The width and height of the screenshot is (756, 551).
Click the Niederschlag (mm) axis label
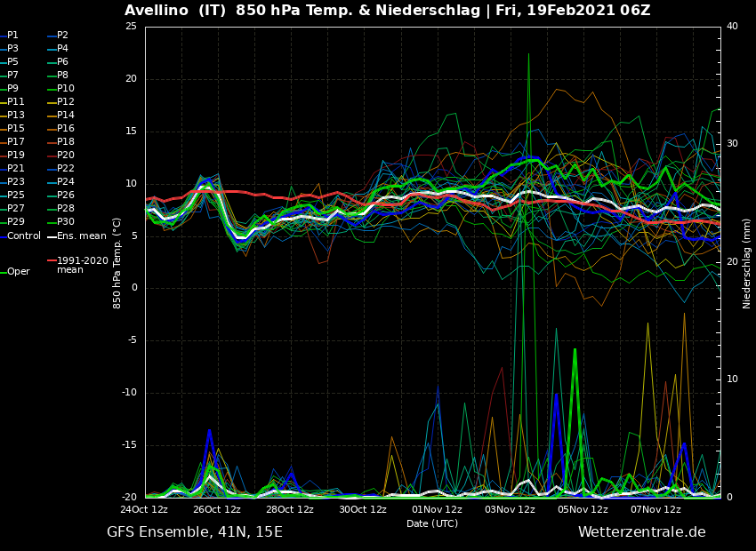click(x=747, y=263)
